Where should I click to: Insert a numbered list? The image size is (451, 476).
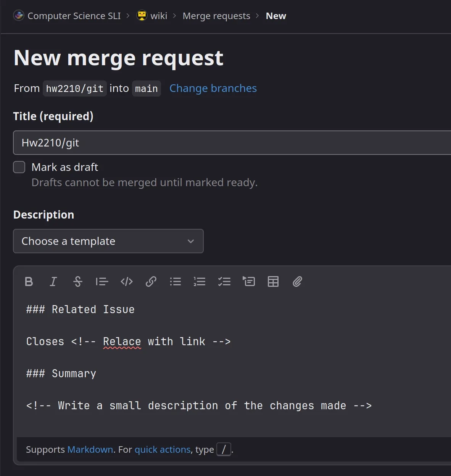pos(200,281)
